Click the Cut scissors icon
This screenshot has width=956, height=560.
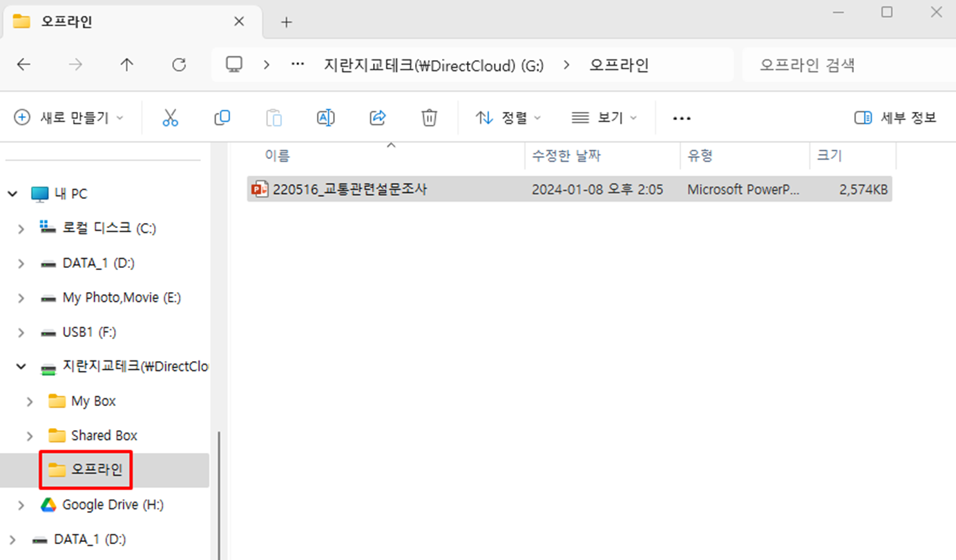click(x=170, y=118)
